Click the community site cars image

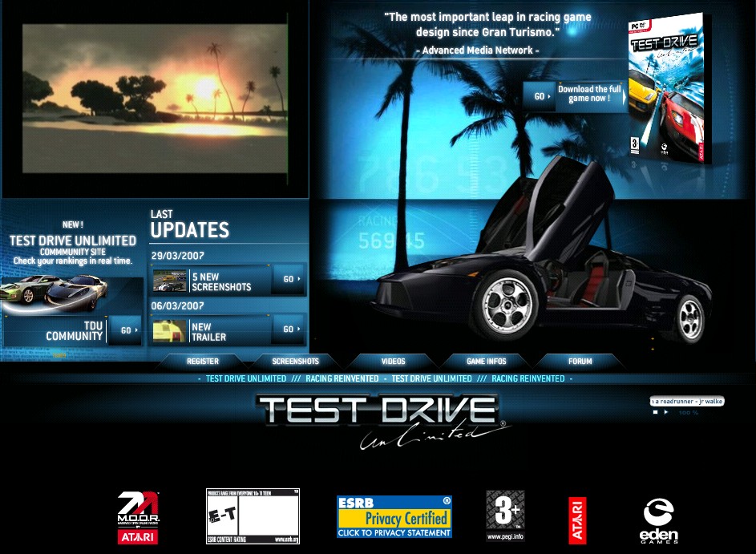coord(54,293)
